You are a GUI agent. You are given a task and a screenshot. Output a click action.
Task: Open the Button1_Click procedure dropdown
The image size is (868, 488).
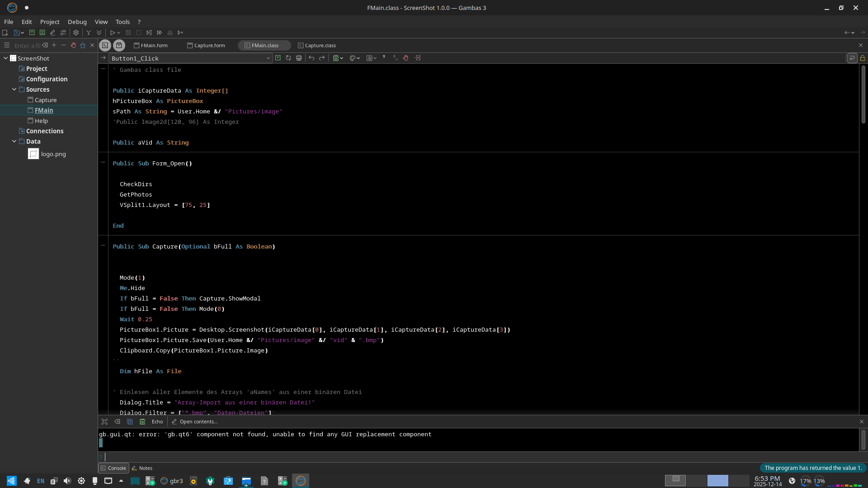pos(268,58)
